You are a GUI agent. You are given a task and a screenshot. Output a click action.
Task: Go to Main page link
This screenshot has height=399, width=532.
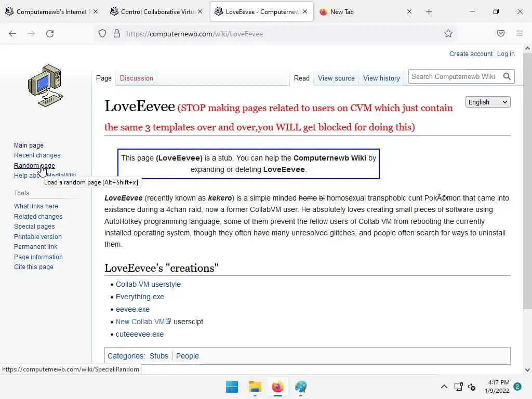pos(29,145)
